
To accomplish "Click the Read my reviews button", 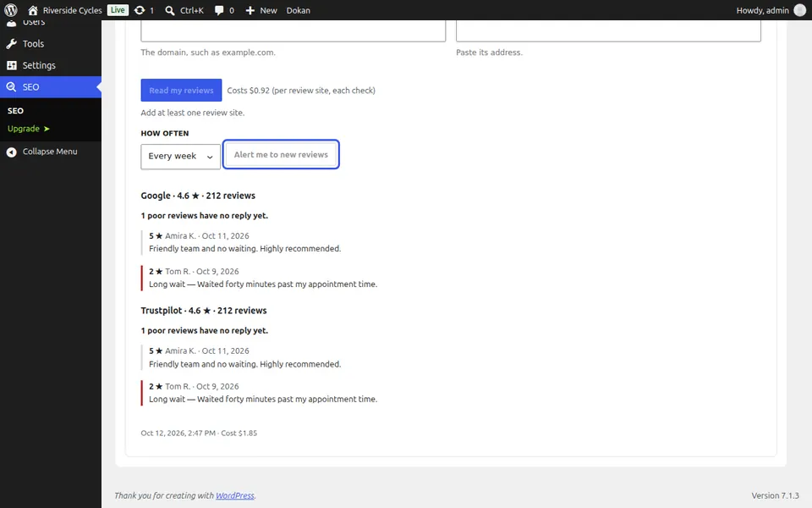I will click(x=181, y=91).
